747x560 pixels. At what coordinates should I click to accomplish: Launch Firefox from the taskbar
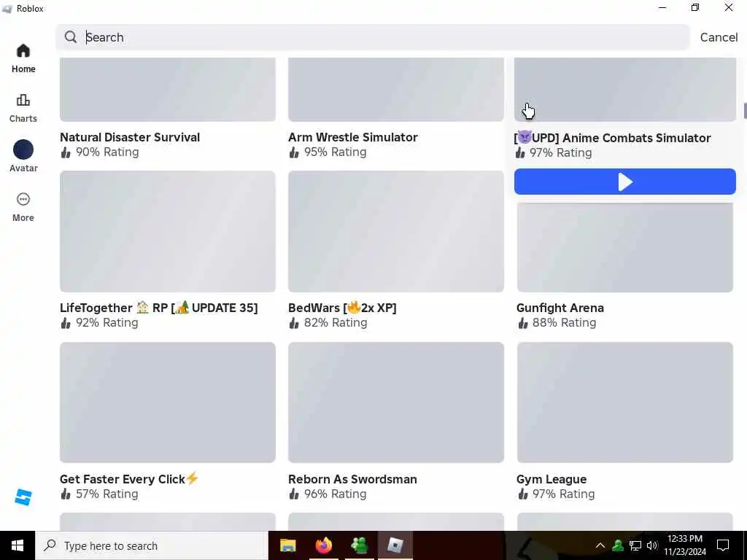[x=323, y=545]
